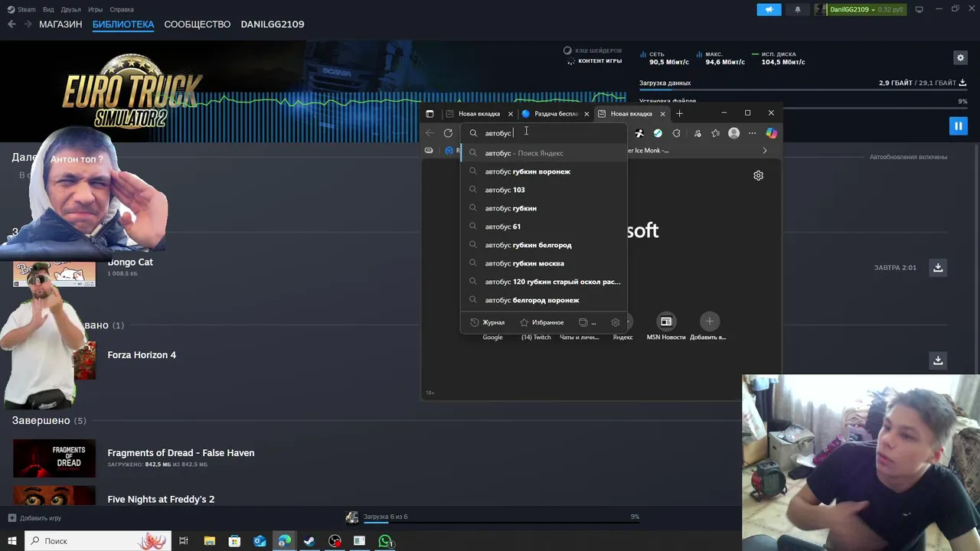Image resolution: width=980 pixels, height=551 pixels.
Task: Open Игры menu in Steam
Action: [x=95, y=9]
